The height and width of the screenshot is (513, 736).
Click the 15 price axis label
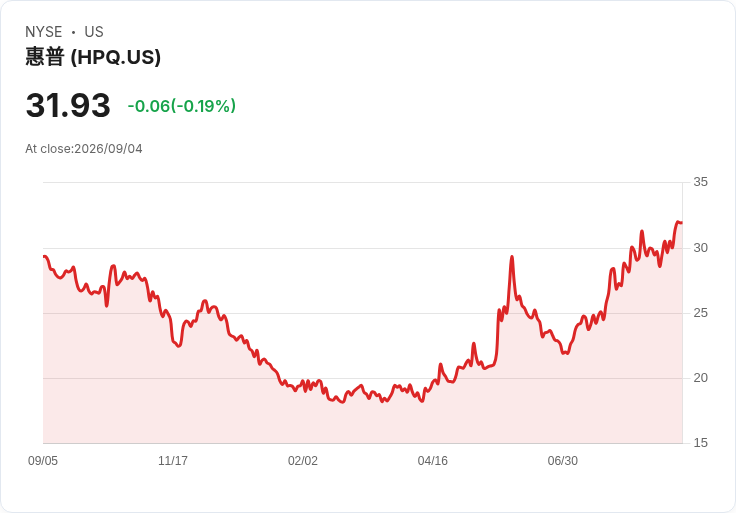700,443
